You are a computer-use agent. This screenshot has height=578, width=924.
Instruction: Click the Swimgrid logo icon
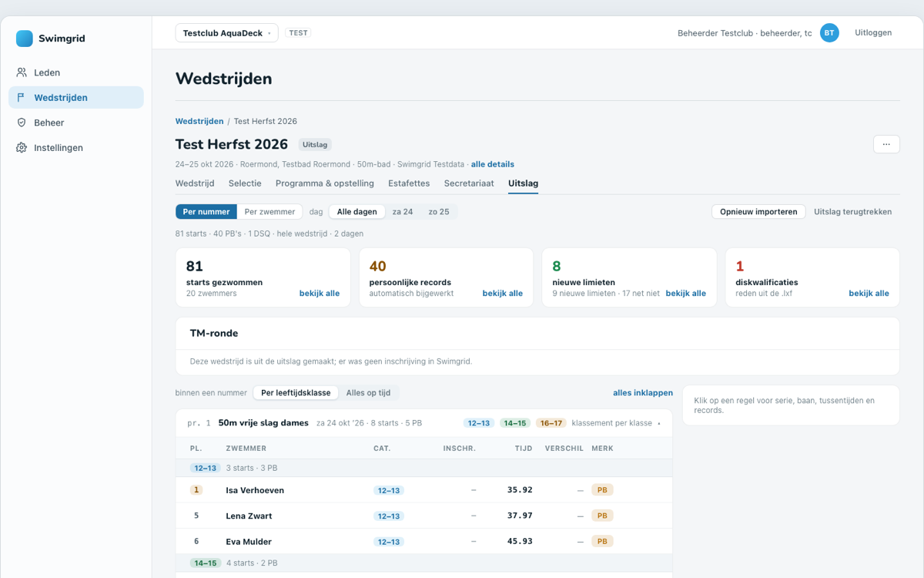pos(25,39)
